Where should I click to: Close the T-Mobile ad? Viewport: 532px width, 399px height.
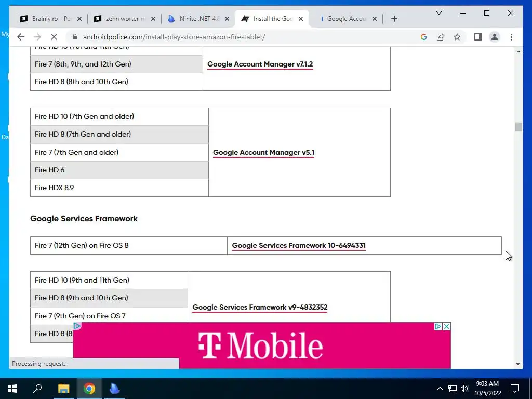click(447, 326)
